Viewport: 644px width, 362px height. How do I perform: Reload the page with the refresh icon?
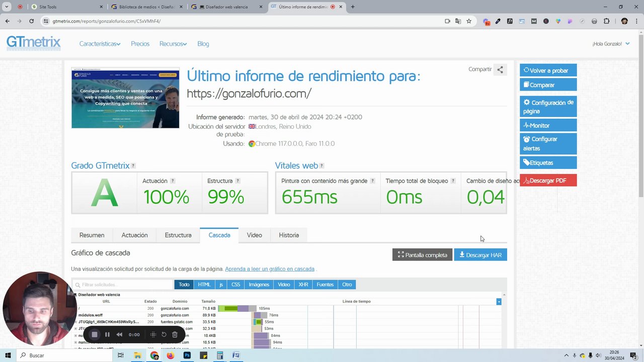click(x=31, y=21)
